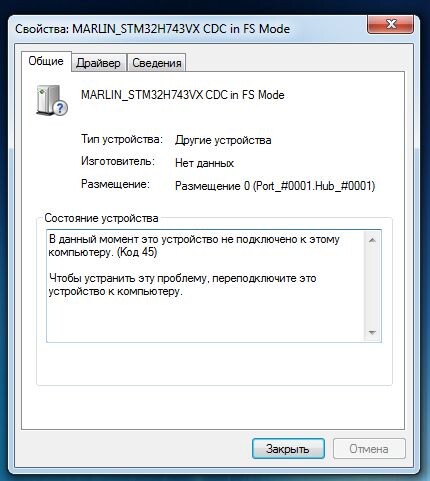Click the scroll up arrow in device status box
The image size is (430, 481).
pos(372,240)
